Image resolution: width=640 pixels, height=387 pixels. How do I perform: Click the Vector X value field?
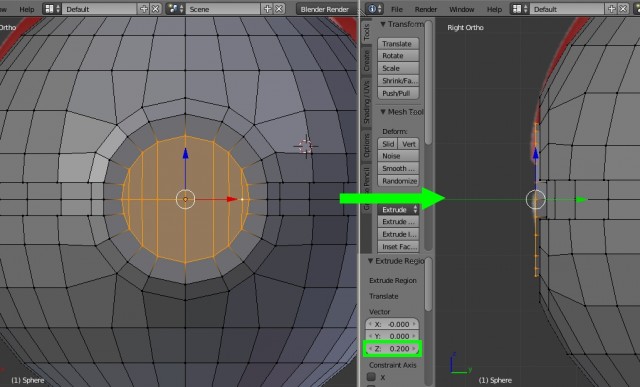tap(392, 324)
